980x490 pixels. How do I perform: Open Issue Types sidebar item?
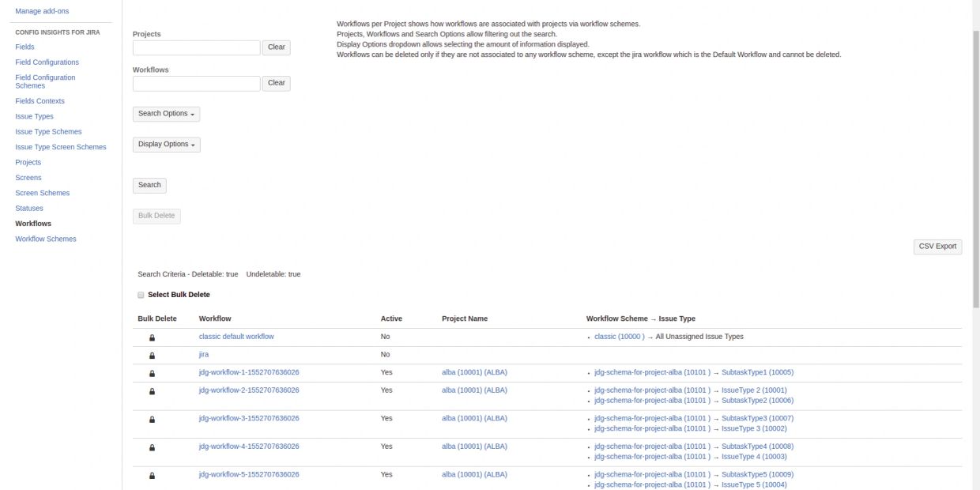point(34,116)
